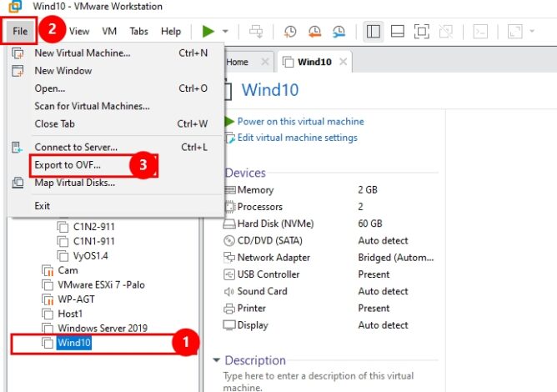The image size is (557, 392).
Task: Select the Display device
Action: (x=330, y=324)
